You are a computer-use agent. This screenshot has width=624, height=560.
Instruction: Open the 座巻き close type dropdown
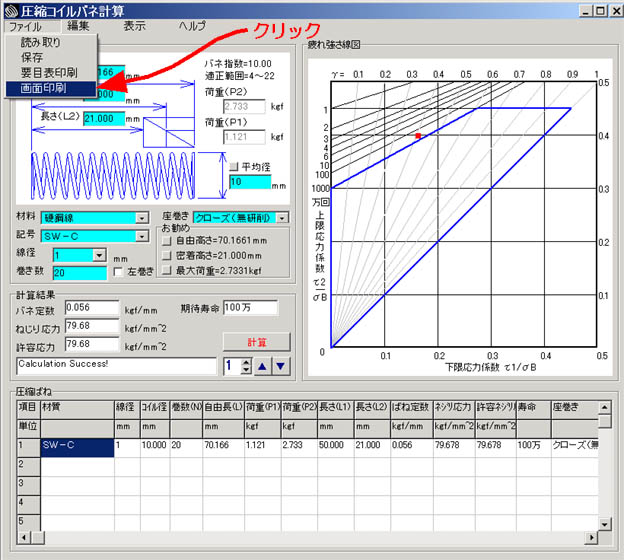pyautogui.click(x=283, y=217)
